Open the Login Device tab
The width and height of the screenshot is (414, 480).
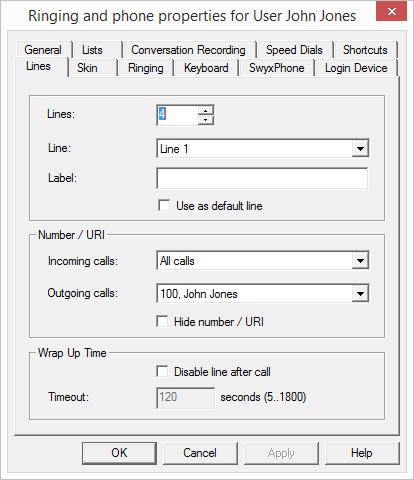tap(356, 68)
